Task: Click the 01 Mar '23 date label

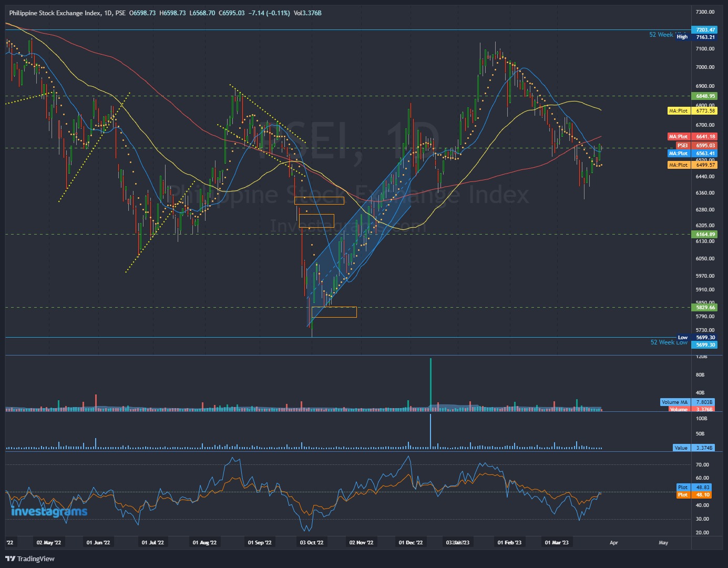Action: (x=557, y=543)
